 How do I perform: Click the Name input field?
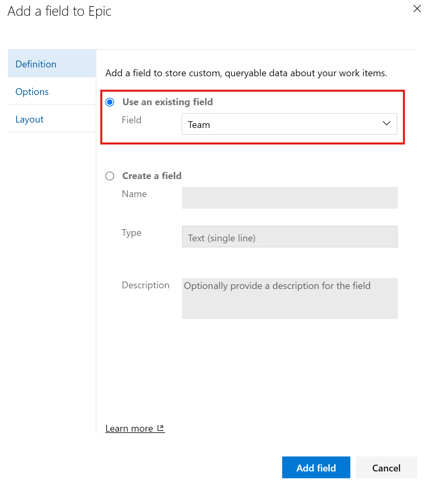pyautogui.click(x=289, y=198)
